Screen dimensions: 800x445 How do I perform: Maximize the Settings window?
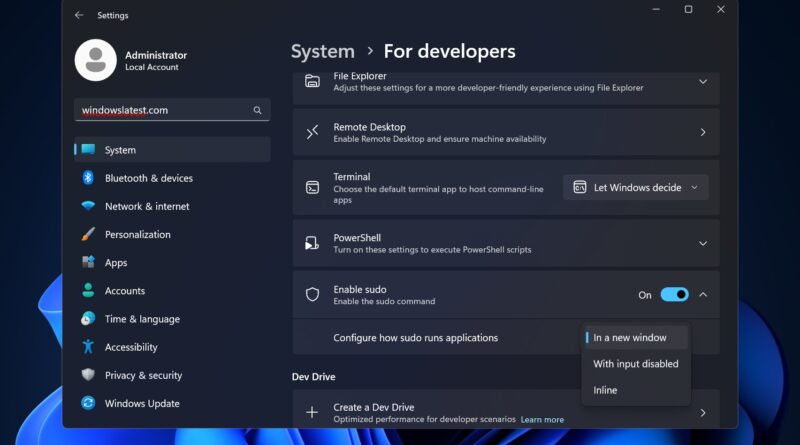[x=688, y=9]
